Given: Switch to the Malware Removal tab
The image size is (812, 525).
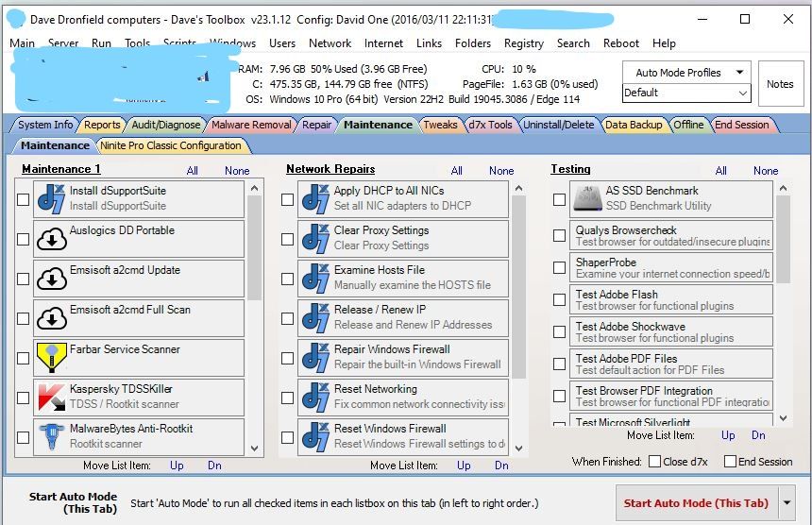Looking at the screenshot, I should pos(251,125).
